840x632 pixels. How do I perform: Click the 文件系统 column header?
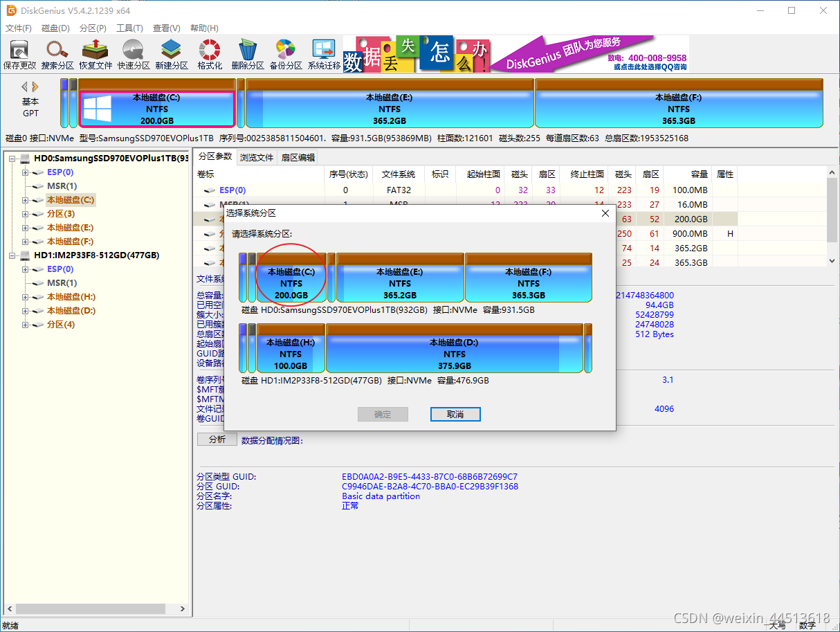pyautogui.click(x=398, y=174)
